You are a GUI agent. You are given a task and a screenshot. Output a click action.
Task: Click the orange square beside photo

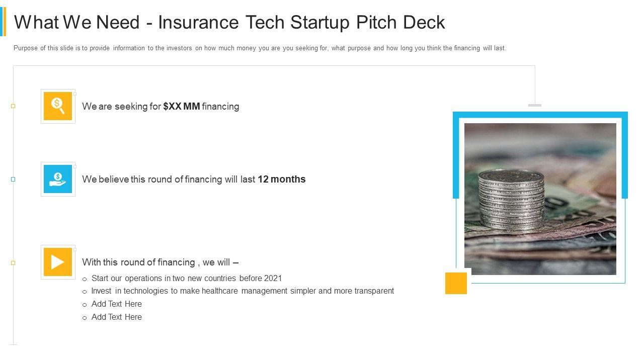click(456, 283)
